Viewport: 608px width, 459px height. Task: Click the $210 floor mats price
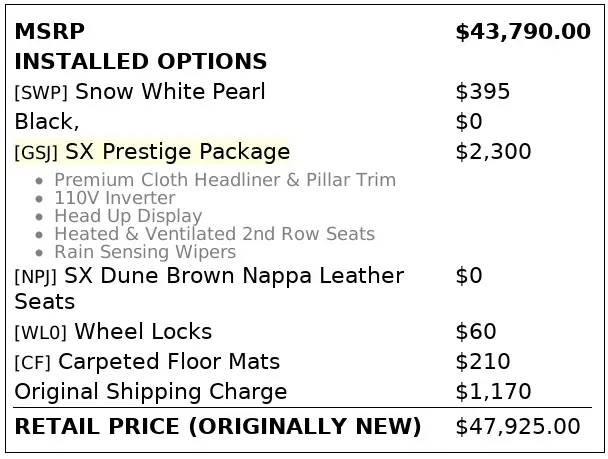482,361
